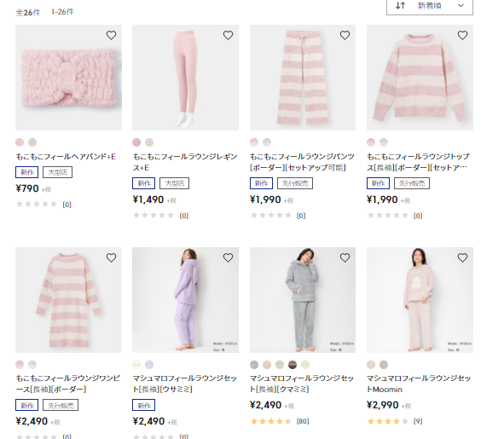Heart the purple rabbit-ear lounge set
504x439 pixels.
point(228,257)
